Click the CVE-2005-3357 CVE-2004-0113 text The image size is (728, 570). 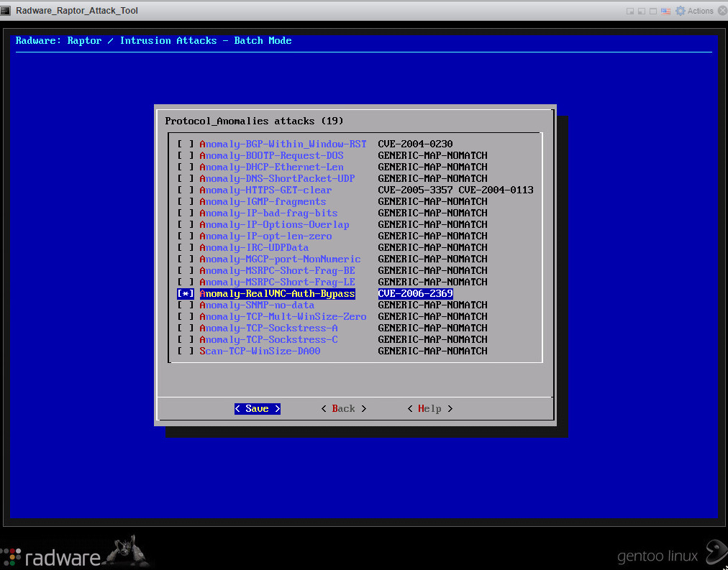[455, 190]
